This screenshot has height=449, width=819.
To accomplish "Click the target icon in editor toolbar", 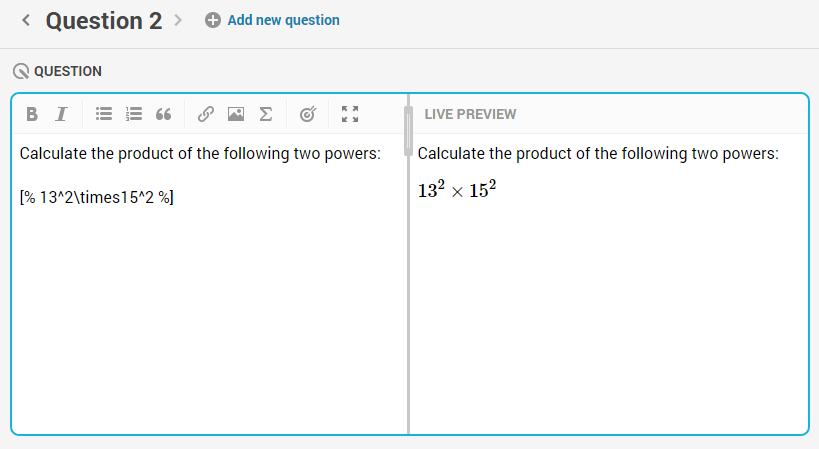I will pos(308,114).
